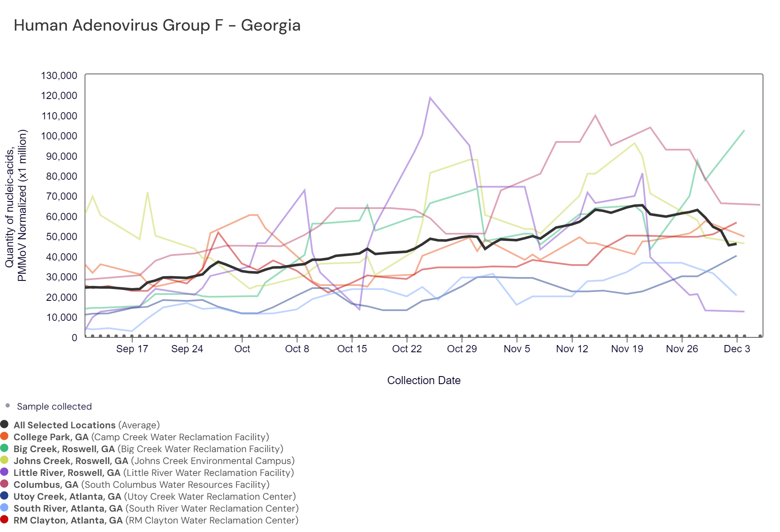The width and height of the screenshot is (780, 532).
Task: Click the red RM Clayton color swatch
Action: tap(5, 519)
